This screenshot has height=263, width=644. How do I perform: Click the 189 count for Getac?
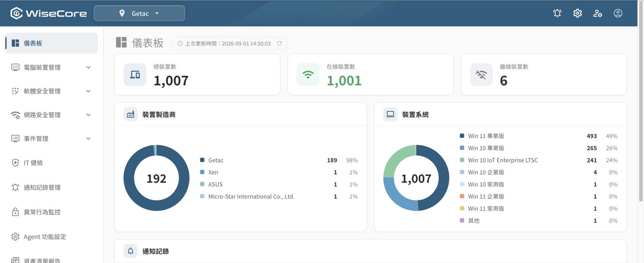pos(332,160)
